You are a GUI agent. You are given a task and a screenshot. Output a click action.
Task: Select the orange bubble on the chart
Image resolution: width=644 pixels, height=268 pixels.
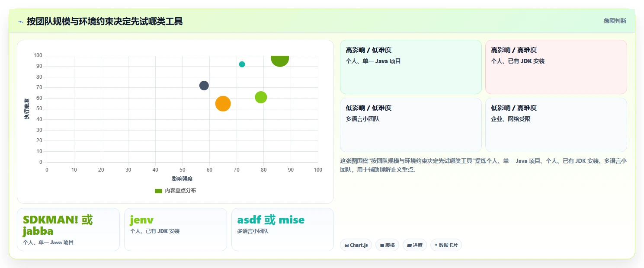coord(223,104)
